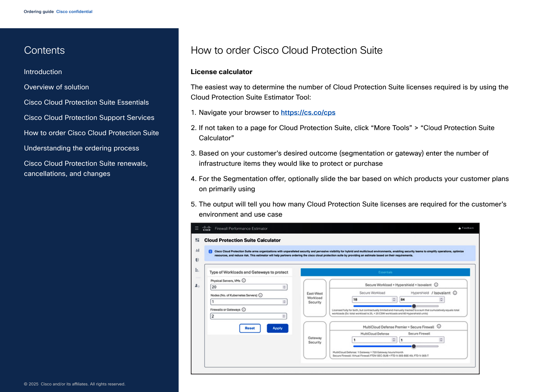Click info icon beside MultiCloud Defense Premier heading
The image size is (534, 392).
coord(439,326)
